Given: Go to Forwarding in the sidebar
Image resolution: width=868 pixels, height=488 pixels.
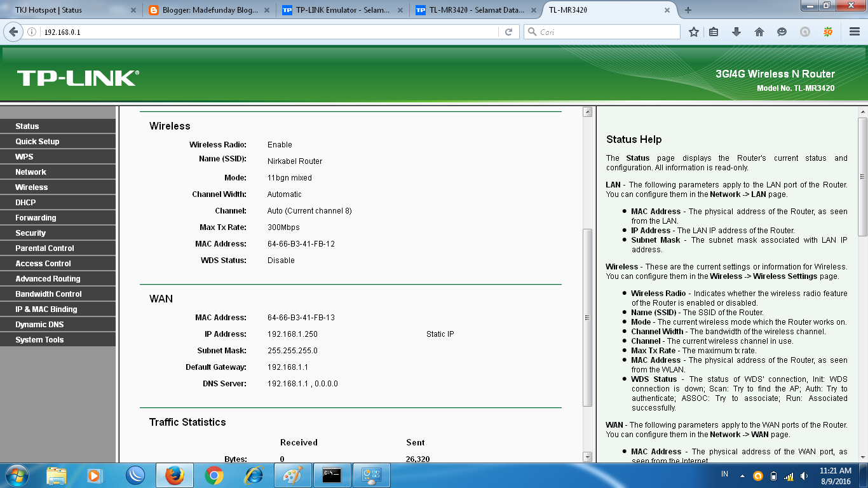Looking at the screenshot, I should click(58, 218).
